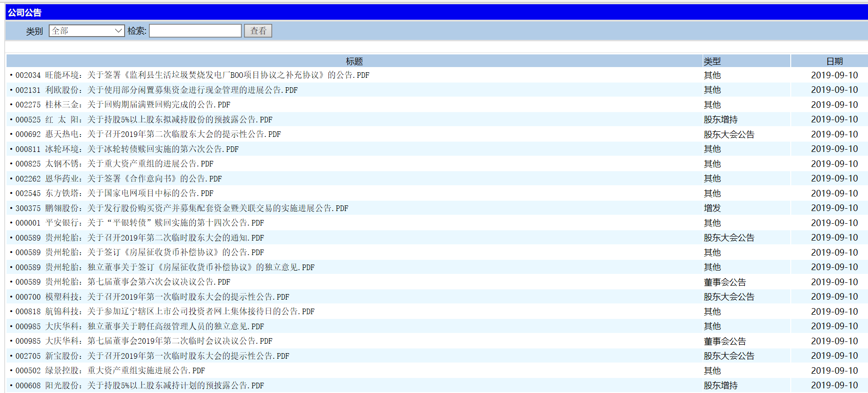The image size is (868, 393).
Task: Click 股东大会公告 type in 新宝股份 row
Action: click(729, 356)
